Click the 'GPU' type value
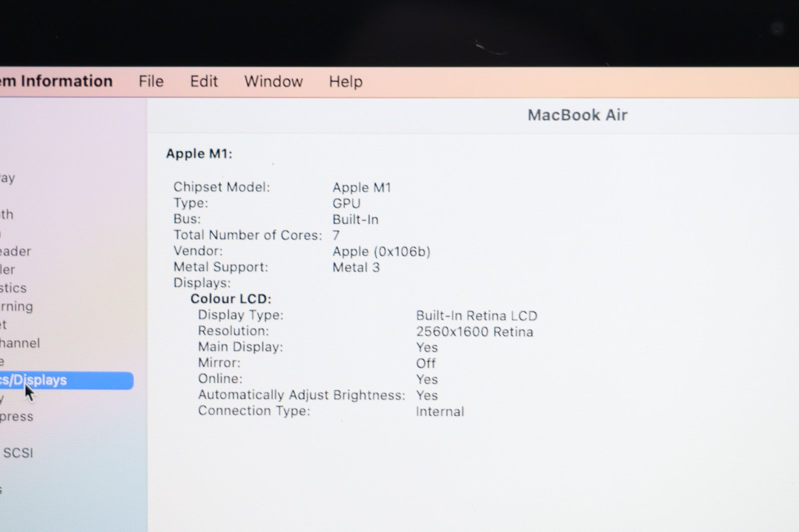The height and width of the screenshot is (532, 799). click(x=346, y=204)
